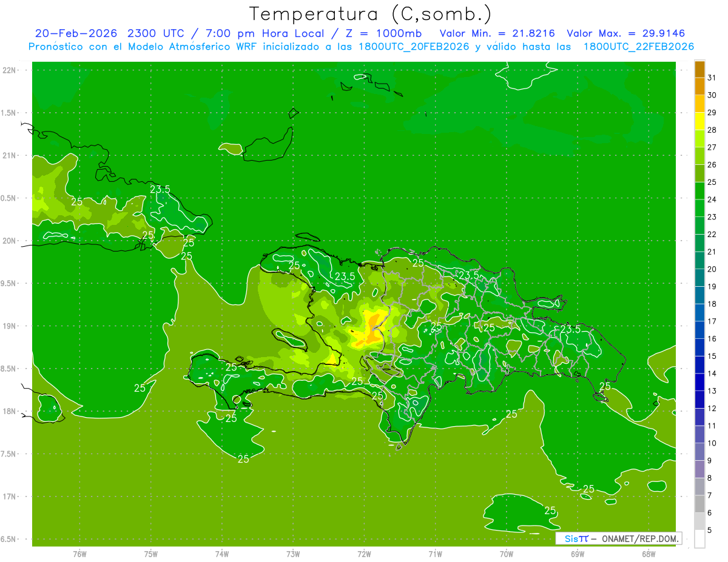Pick legend color band between 9 and 10
This screenshot has width=728, height=562.
(699, 452)
